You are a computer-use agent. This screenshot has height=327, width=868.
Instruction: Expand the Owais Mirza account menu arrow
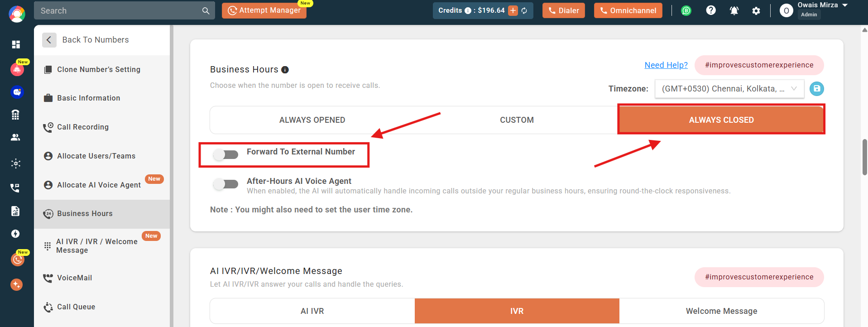(845, 5)
